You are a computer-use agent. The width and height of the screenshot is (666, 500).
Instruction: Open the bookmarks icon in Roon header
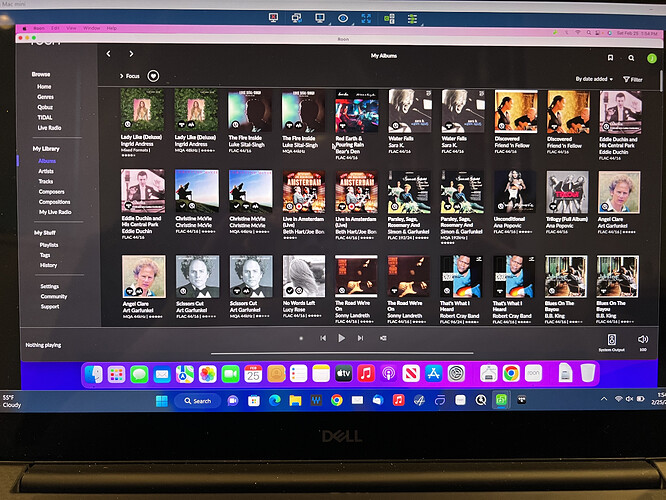pyautogui.click(x=610, y=58)
